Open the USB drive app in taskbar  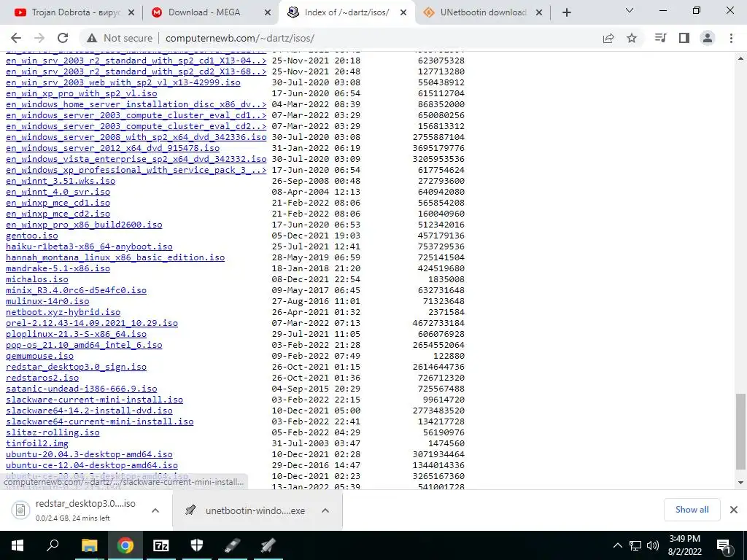tap(233, 545)
